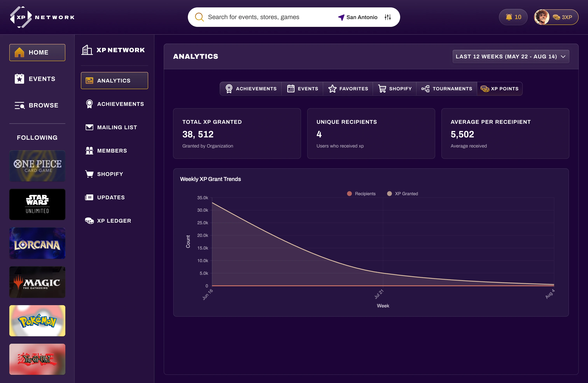This screenshot has width=588, height=383.
Task: Select the Favorites analytics tab
Action: 348,89
